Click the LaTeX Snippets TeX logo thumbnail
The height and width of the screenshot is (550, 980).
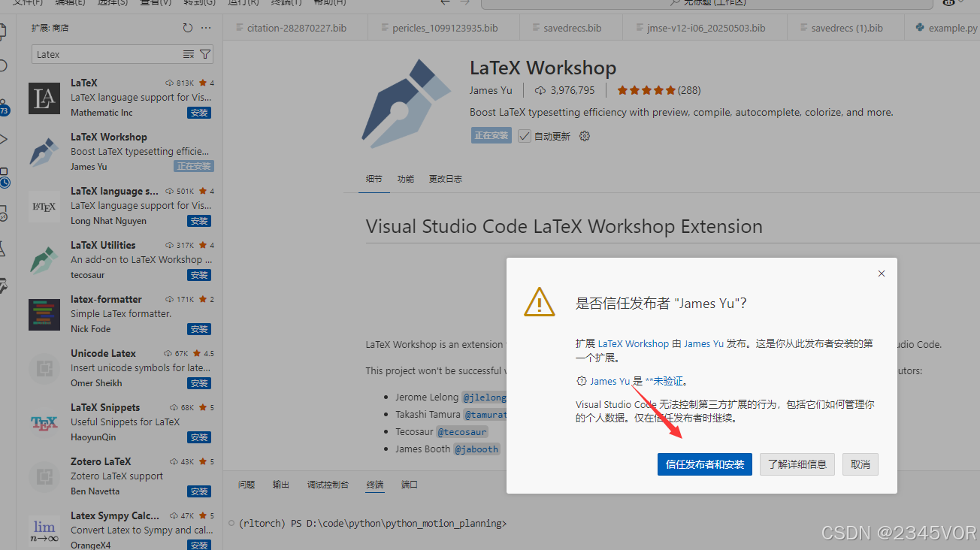coord(44,423)
